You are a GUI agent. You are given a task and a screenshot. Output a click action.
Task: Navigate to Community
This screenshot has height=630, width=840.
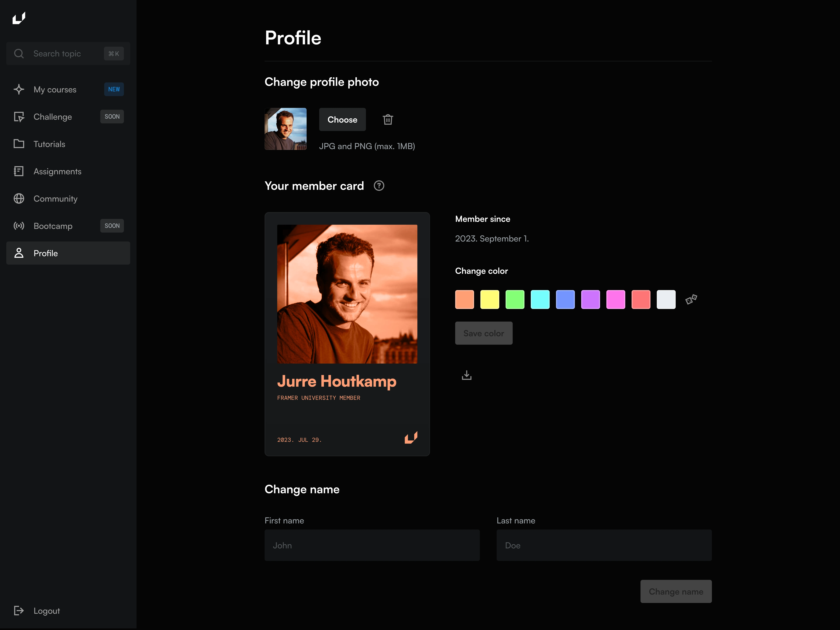68,199
